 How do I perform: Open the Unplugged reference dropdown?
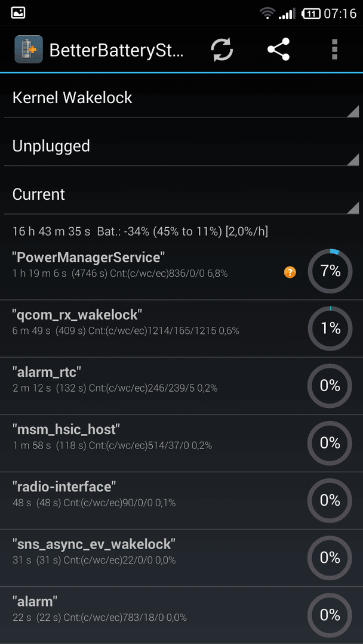pos(181,146)
